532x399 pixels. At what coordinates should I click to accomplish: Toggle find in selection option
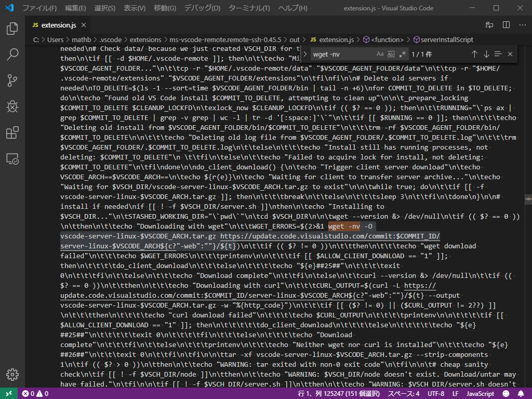pos(498,54)
